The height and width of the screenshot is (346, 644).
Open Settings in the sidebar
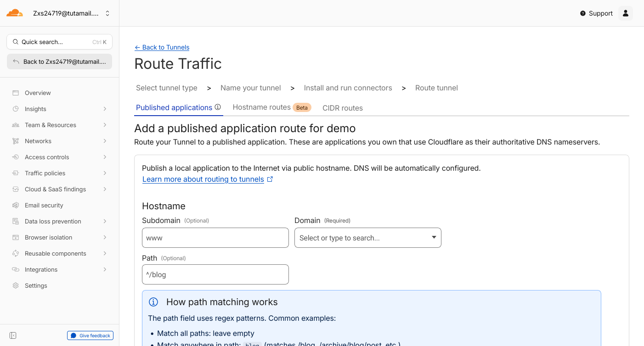click(x=60, y=285)
